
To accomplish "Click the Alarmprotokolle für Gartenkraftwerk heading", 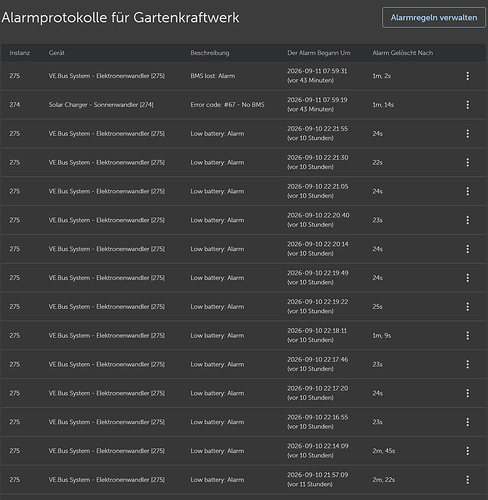I will coord(120,18).
